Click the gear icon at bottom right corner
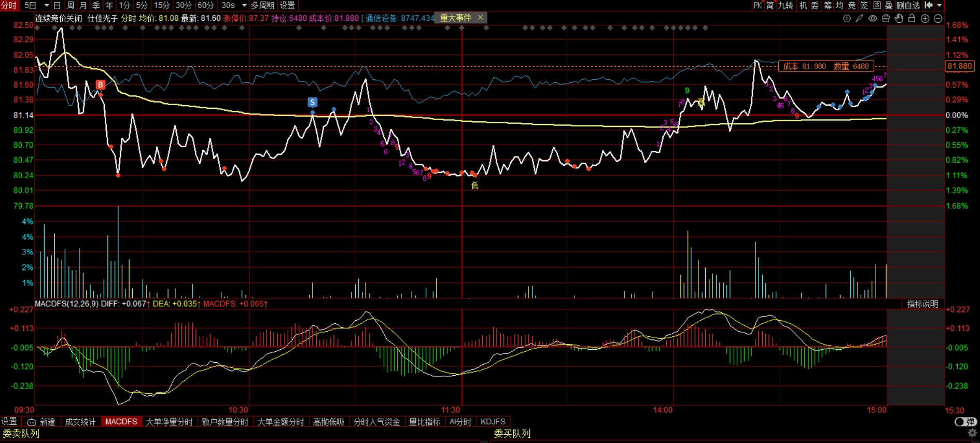Viewport: 980px width, 443px height. click(x=972, y=433)
